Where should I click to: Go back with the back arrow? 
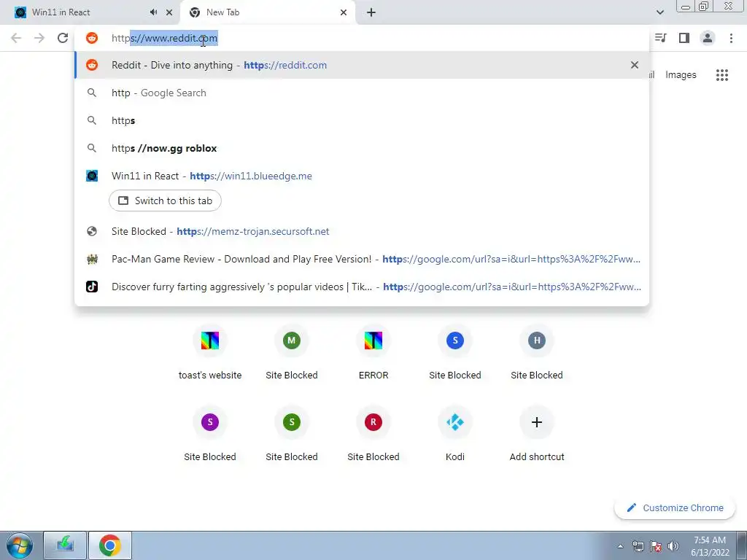click(16, 38)
